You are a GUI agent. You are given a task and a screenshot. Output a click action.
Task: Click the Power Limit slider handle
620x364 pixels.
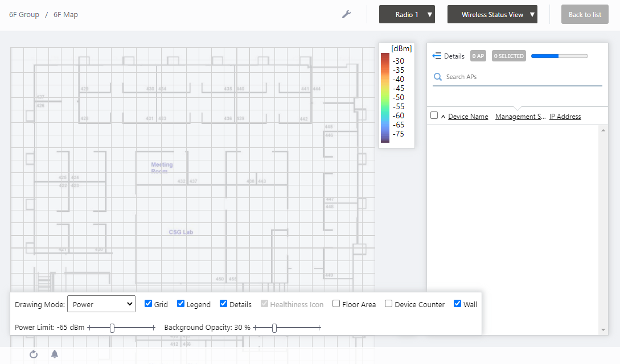pyautogui.click(x=112, y=328)
